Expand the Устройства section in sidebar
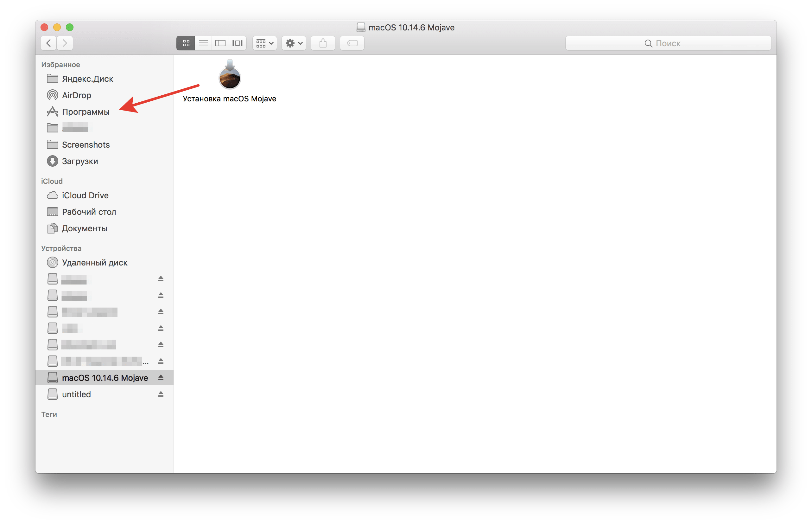 [x=59, y=247]
